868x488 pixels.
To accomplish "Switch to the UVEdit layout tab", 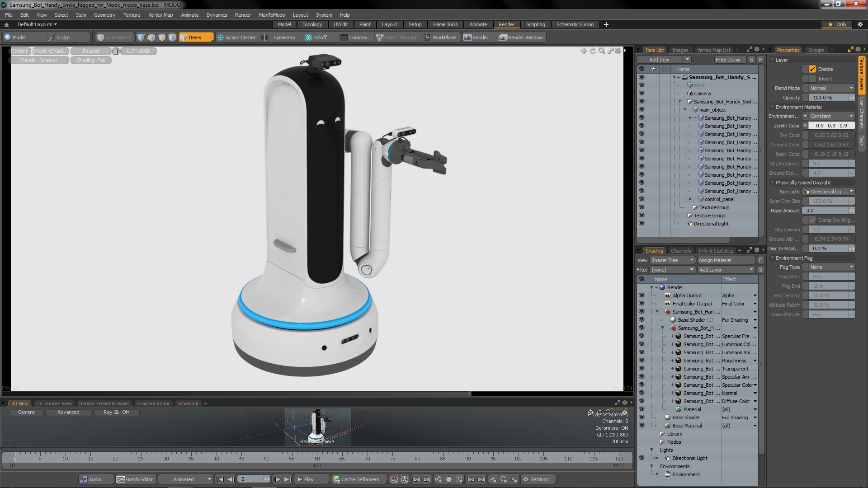I will (x=340, y=24).
